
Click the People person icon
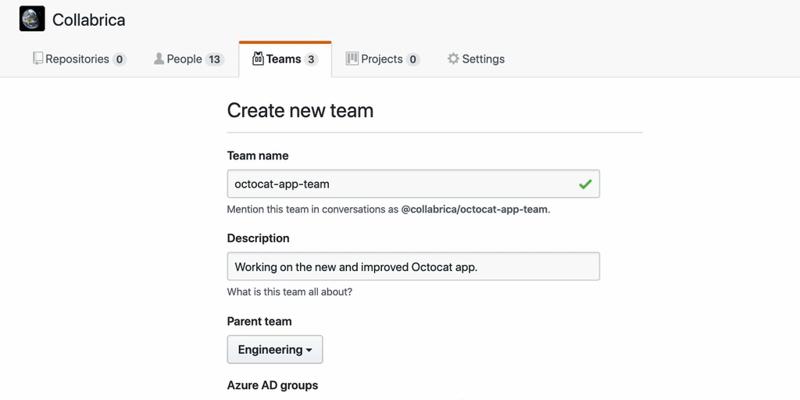pos(158,59)
